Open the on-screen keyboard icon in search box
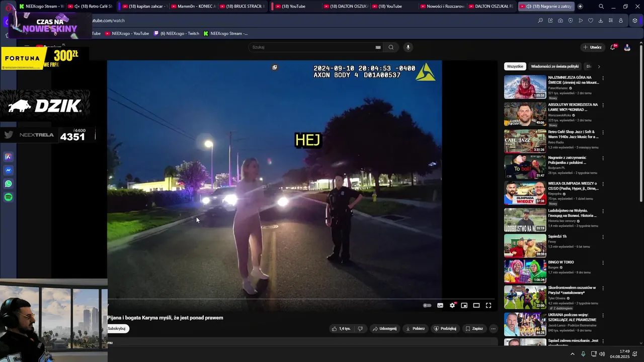The width and height of the screenshot is (644, 362). [x=378, y=47]
